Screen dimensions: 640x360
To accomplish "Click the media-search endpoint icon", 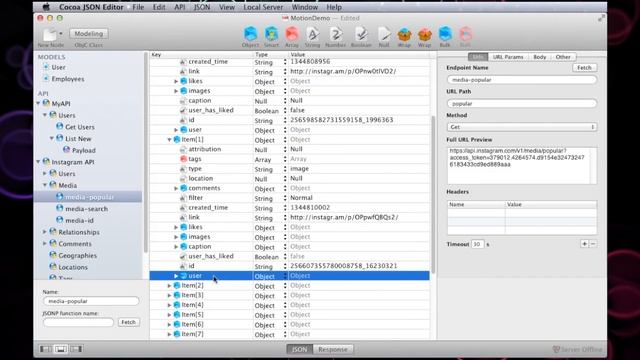I will pyautogui.click(x=60, y=208).
